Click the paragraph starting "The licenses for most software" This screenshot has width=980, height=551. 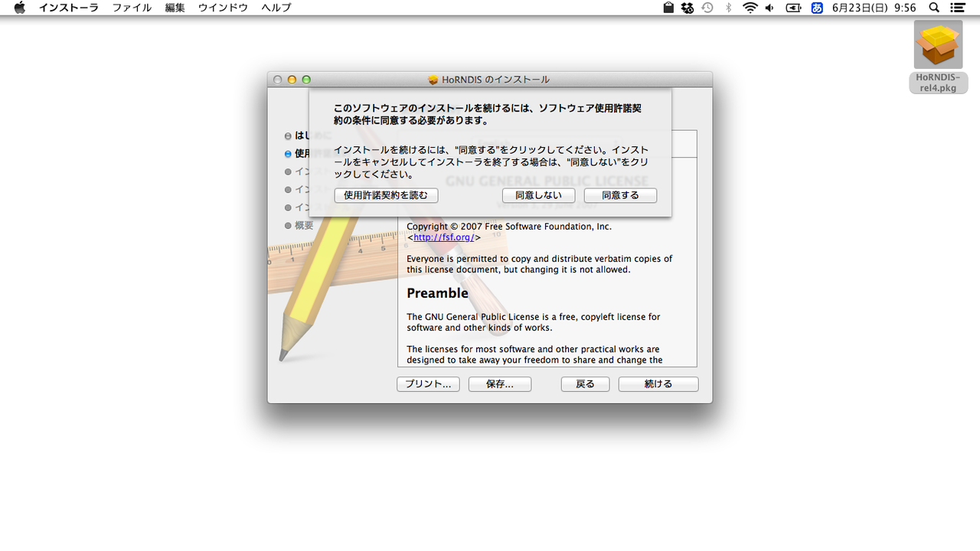(534, 354)
